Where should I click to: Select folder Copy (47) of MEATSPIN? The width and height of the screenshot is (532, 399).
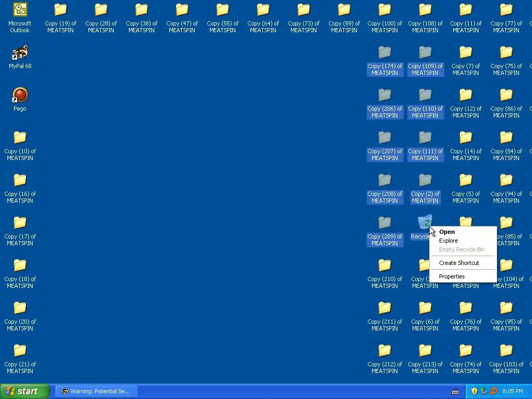point(182,18)
